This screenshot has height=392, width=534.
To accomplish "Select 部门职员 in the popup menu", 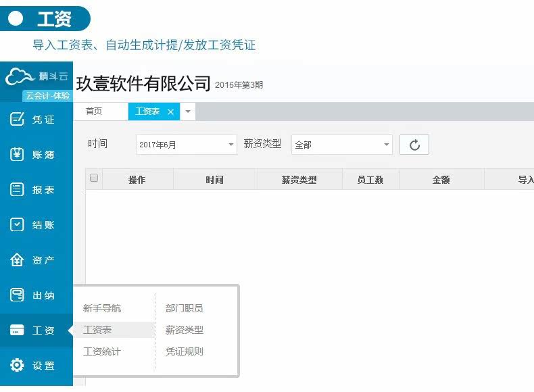I will [185, 308].
